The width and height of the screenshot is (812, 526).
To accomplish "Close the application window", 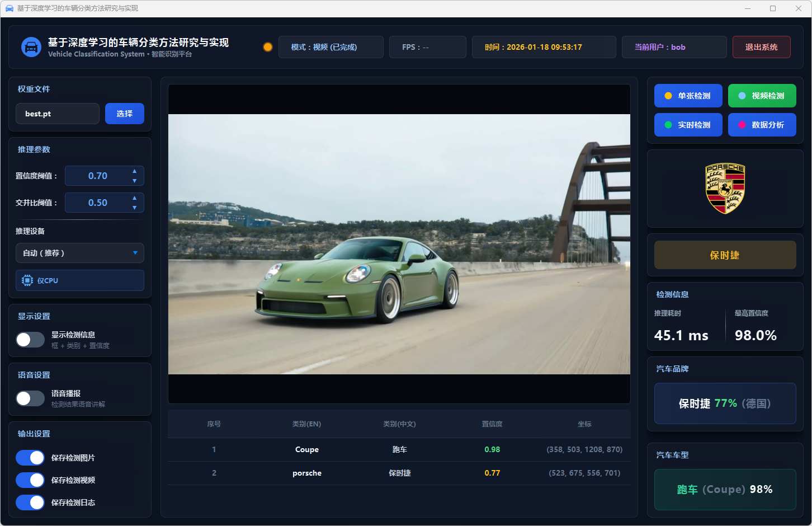I will click(799, 8).
